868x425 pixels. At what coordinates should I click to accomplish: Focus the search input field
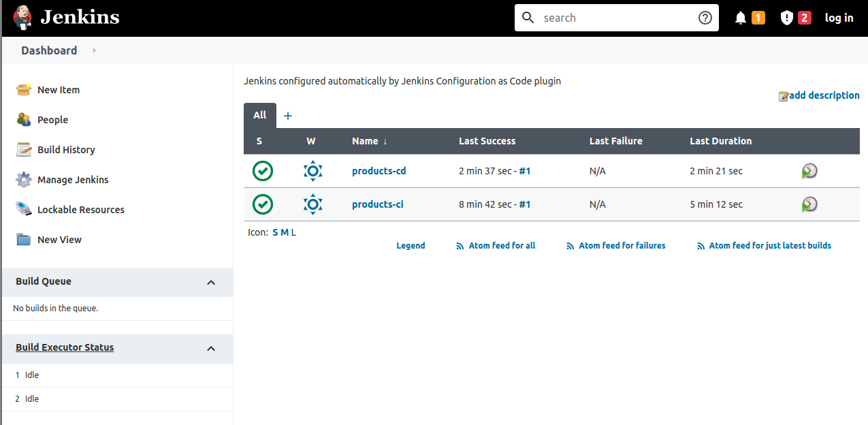[617, 18]
